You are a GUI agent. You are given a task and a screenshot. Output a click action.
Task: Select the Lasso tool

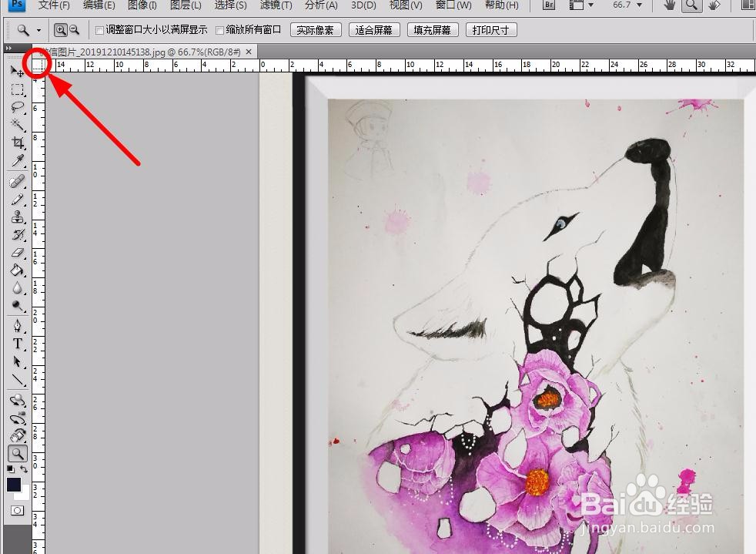[x=18, y=107]
